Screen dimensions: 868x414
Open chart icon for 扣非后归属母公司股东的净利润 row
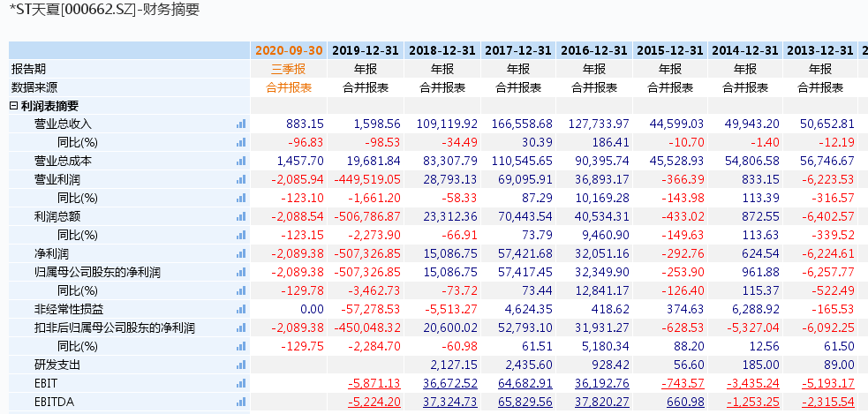pos(241,327)
